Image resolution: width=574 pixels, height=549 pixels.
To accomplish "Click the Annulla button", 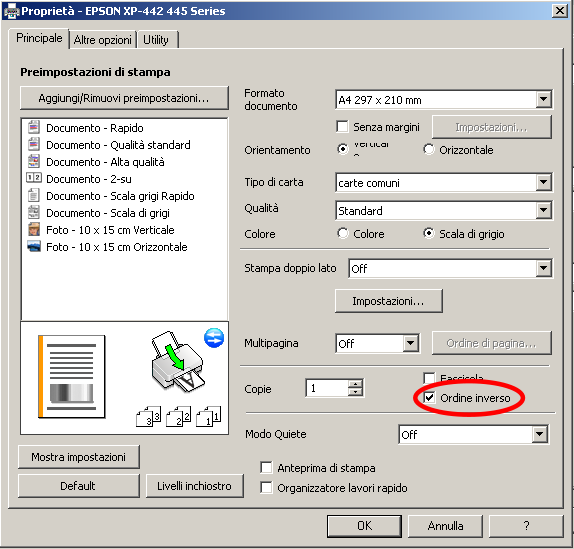I will [445, 526].
